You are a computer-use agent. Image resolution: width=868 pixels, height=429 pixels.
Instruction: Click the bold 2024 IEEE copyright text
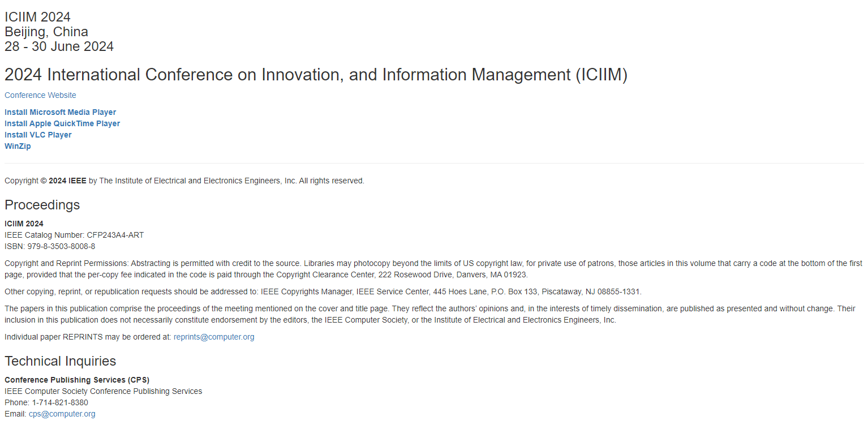tap(67, 181)
